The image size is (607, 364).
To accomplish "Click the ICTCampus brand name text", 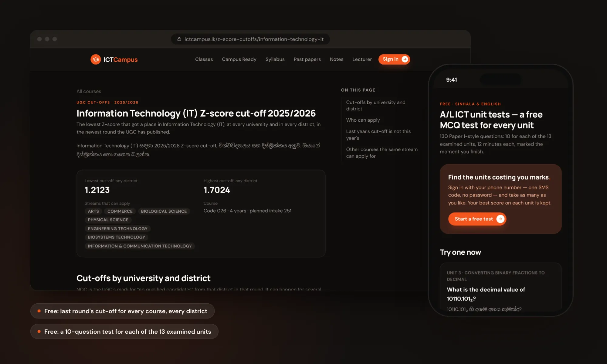I will coord(120,60).
